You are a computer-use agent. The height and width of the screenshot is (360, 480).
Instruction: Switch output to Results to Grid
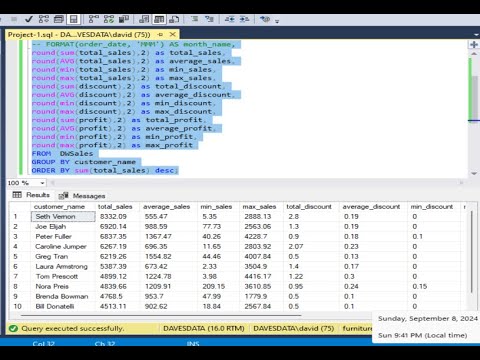click(159, 19)
